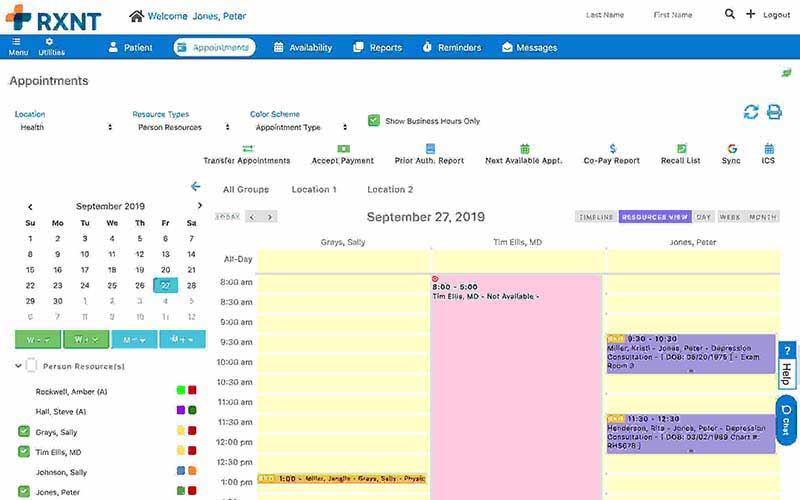Click the printer icon
Viewport: 800px width, 500px height.
[774, 112]
